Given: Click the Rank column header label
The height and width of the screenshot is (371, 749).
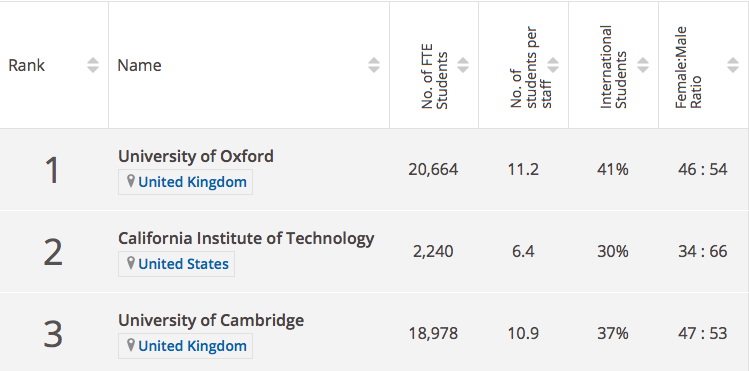Looking at the screenshot, I should (x=26, y=65).
